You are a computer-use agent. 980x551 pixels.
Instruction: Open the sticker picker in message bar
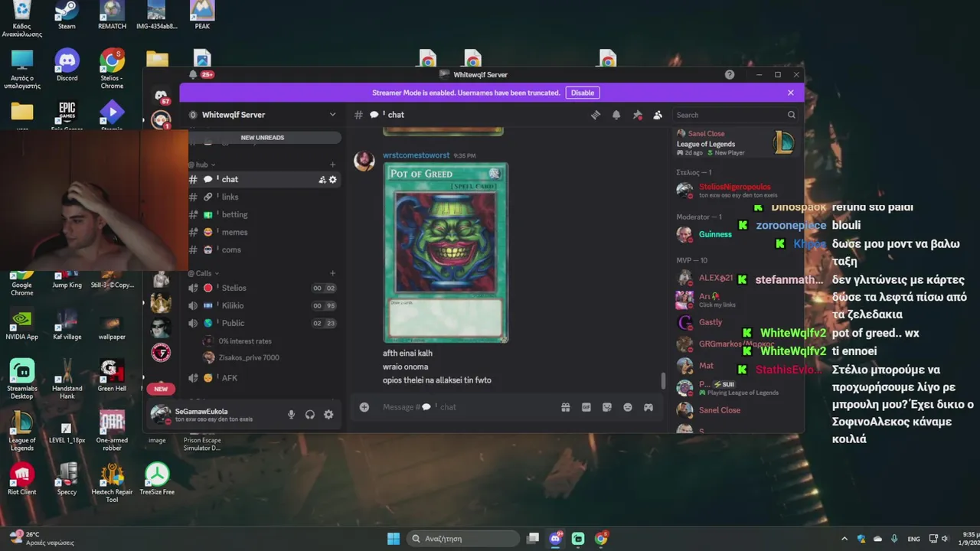607,407
